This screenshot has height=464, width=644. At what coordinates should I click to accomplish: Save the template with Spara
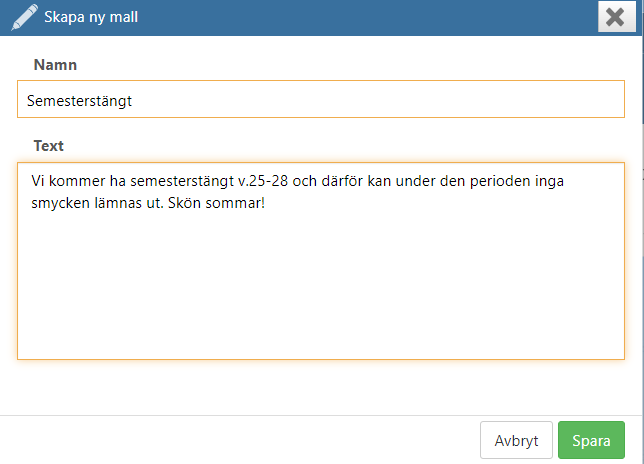pyautogui.click(x=591, y=440)
